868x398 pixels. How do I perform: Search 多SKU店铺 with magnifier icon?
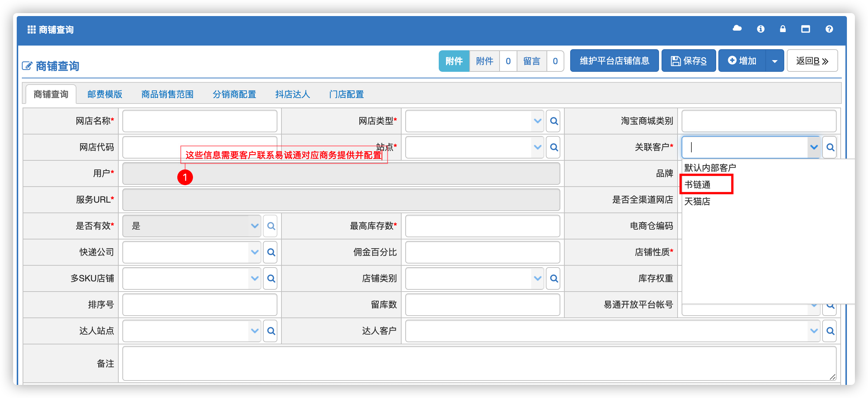point(271,278)
